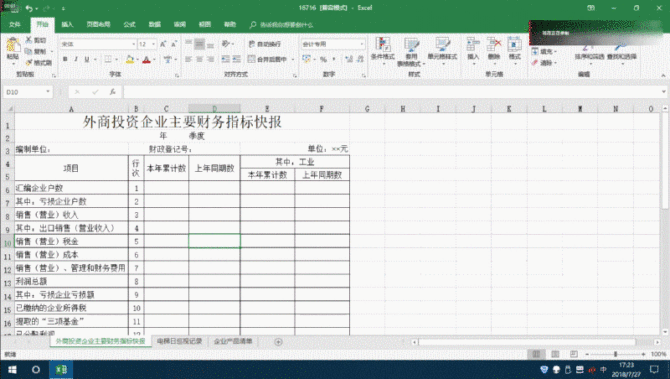Click the Clear (清除) eraser icon
This screenshot has height=379, width=670.
pyautogui.click(x=535, y=63)
